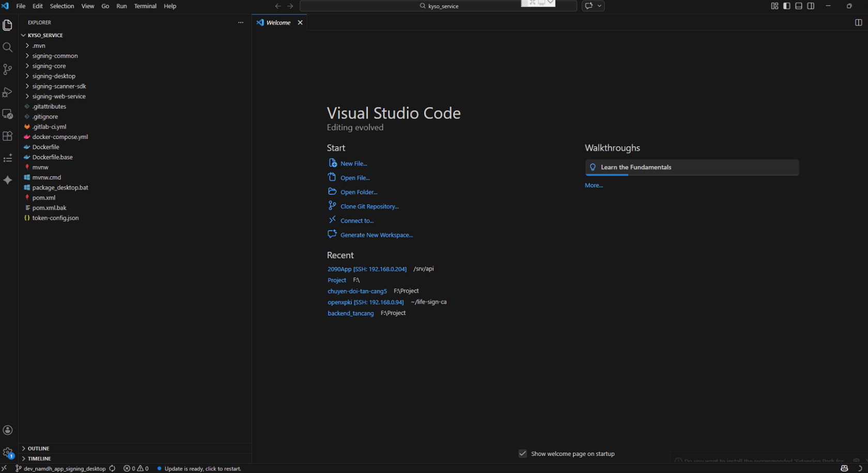Open the Search view in activity bar
This screenshot has height=473, width=868.
(7, 48)
